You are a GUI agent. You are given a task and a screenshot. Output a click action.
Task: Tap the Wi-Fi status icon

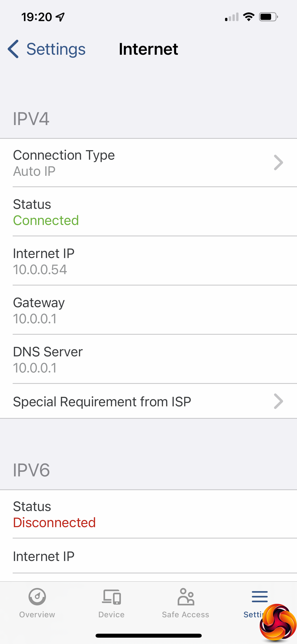[x=249, y=17]
